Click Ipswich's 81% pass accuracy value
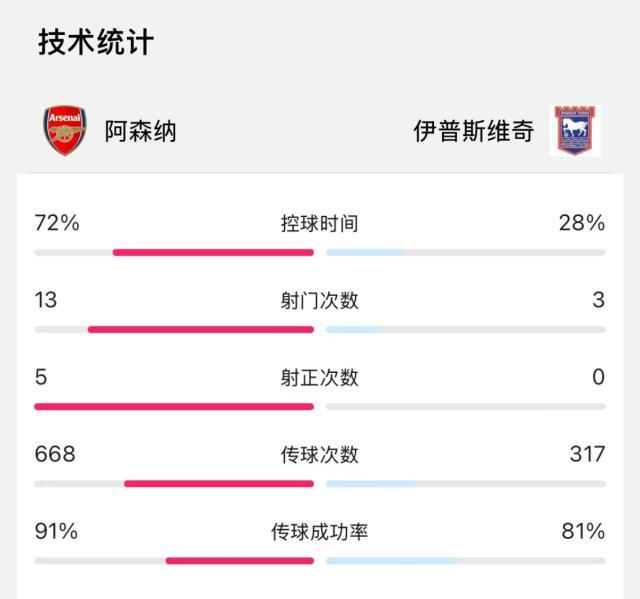Screen dimensions: 640x599 pyautogui.click(x=582, y=532)
